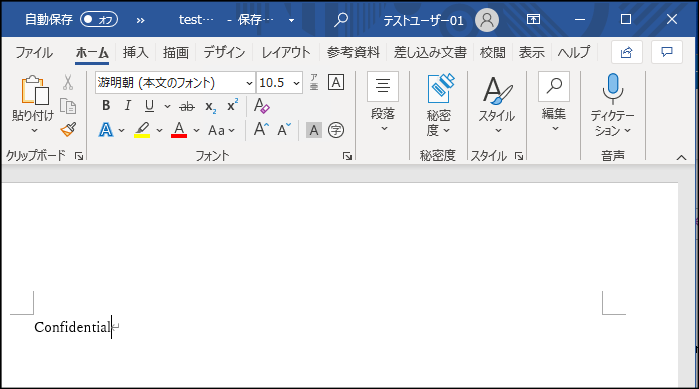
Task: Toggle Underline formatting
Action: click(149, 106)
